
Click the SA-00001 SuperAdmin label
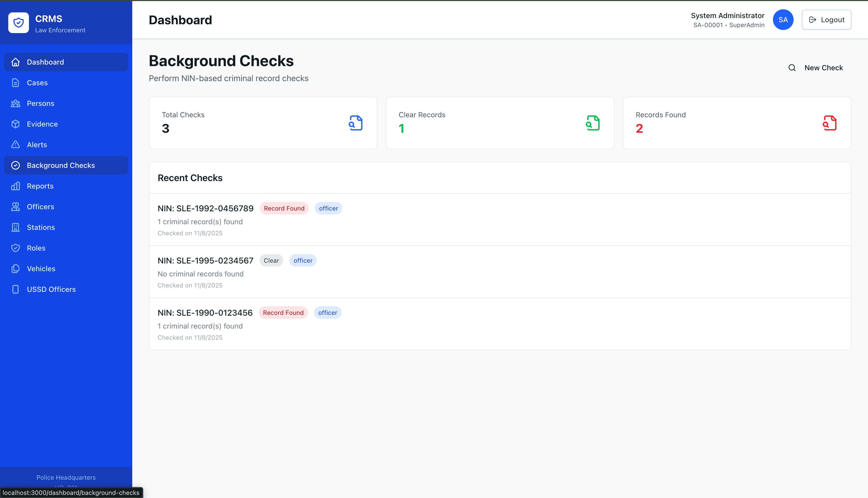tap(729, 25)
